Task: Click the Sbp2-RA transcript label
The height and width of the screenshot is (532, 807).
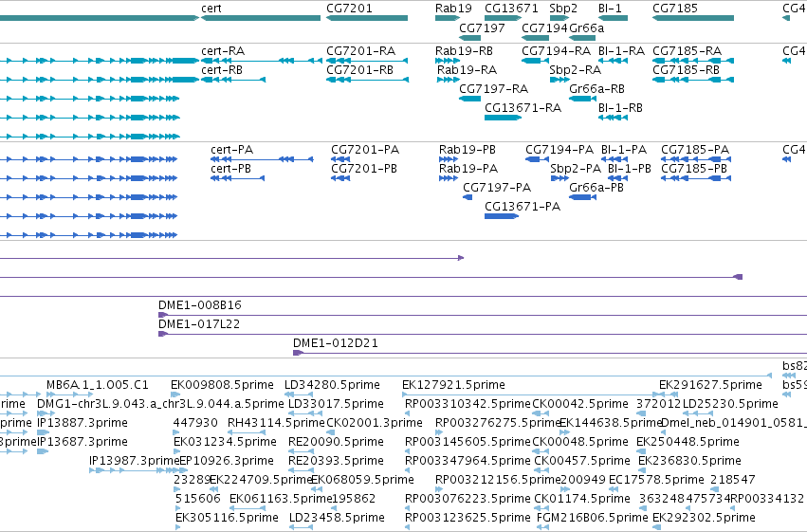Action: tap(576, 70)
